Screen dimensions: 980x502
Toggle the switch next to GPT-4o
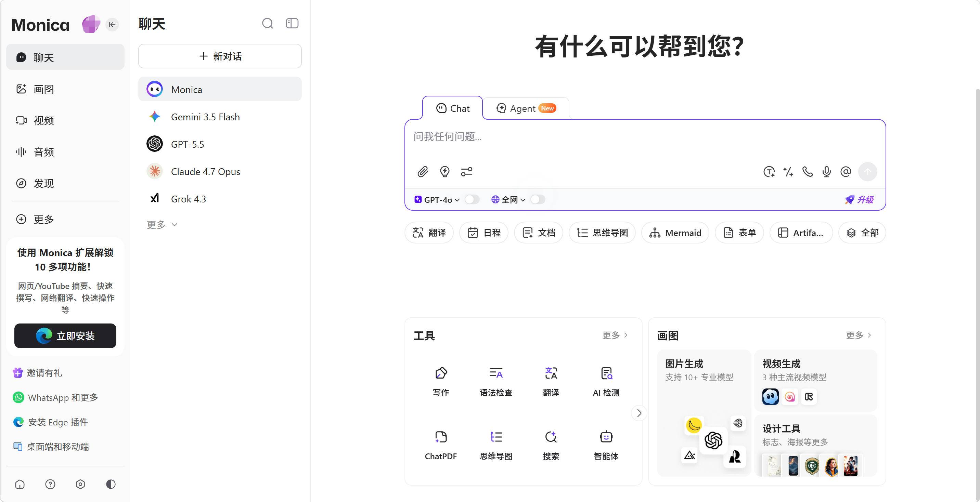coord(472,200)
